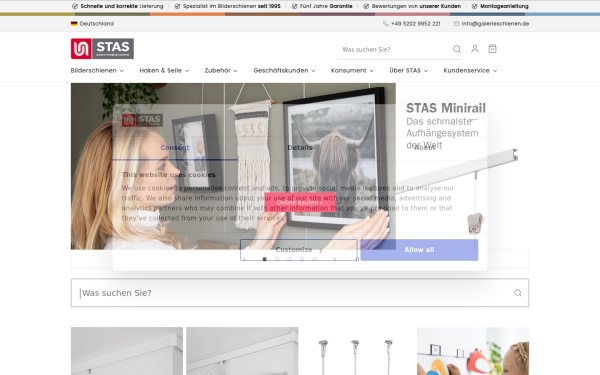Focus the large 'Was suchen Sie?' search box

300,293
